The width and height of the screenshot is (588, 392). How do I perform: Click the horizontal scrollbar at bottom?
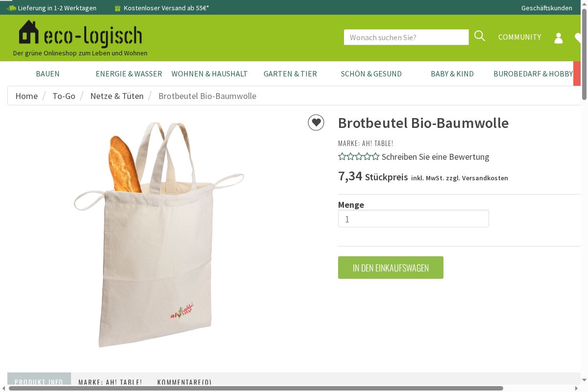click(x=256, y=388)
